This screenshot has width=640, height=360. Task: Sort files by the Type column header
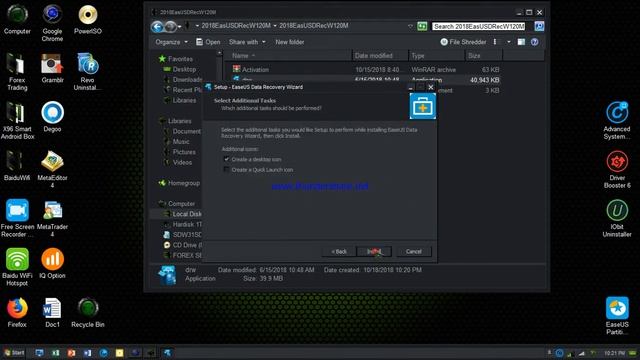436,56
